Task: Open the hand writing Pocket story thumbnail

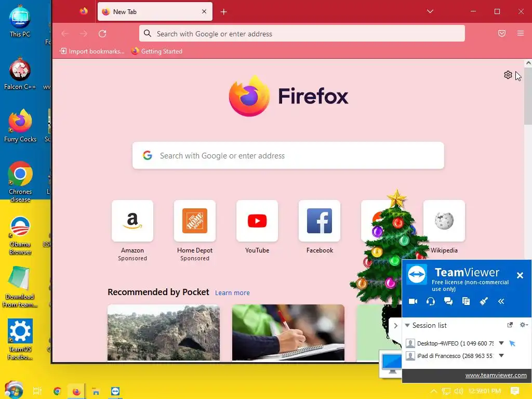Action: (x=288, y=332)
